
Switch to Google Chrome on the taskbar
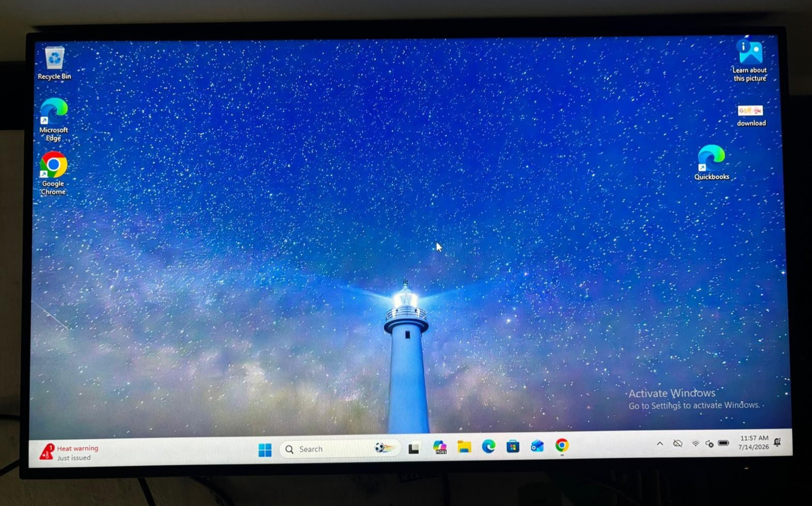click(x=561, y=445)
